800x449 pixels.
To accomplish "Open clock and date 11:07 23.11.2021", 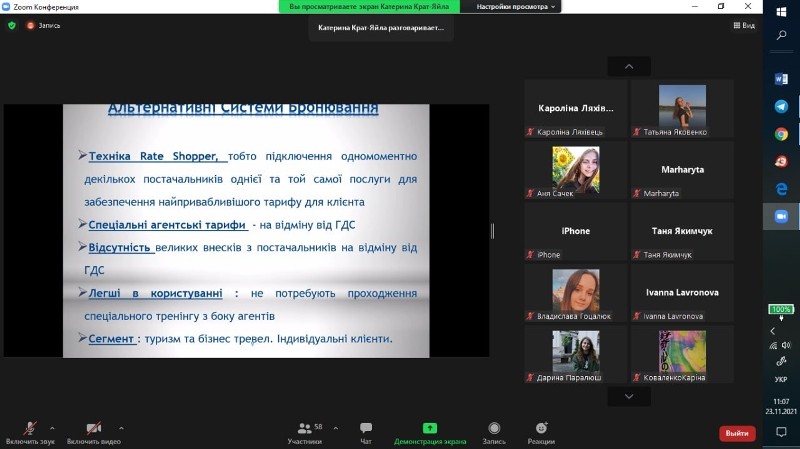I will pyautogui.click(x=781, y=406).
